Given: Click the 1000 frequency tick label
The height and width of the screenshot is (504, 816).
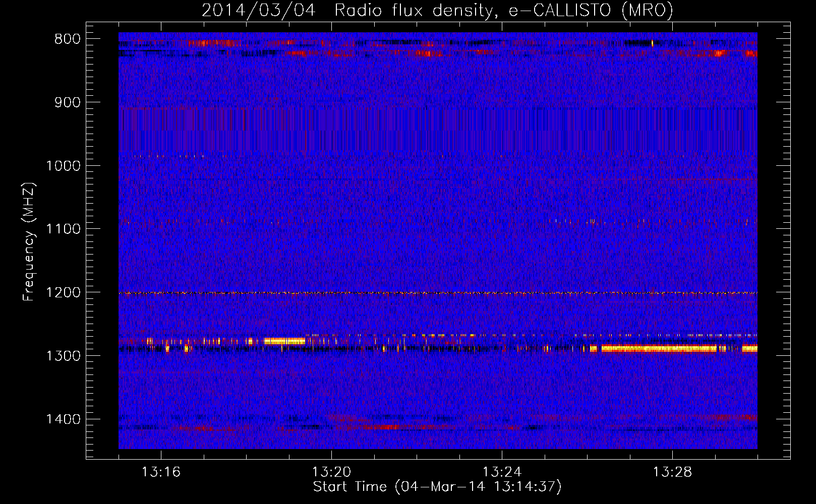Looking at the screenshot, I should [63, 166].
